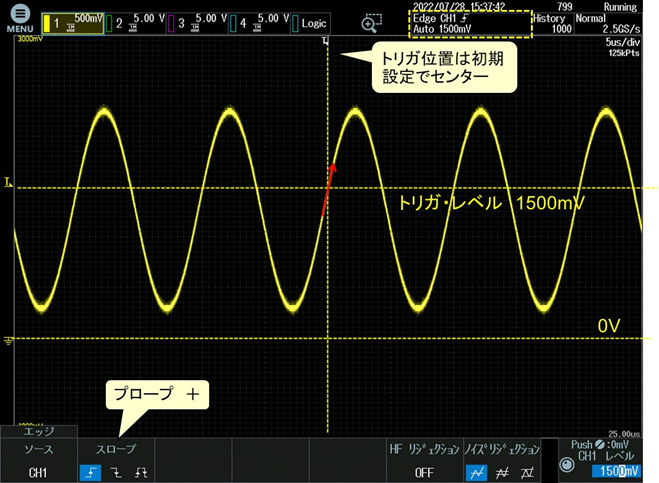
Task: Click the 125kPts record length label
Action: click(x=624, y=53)
